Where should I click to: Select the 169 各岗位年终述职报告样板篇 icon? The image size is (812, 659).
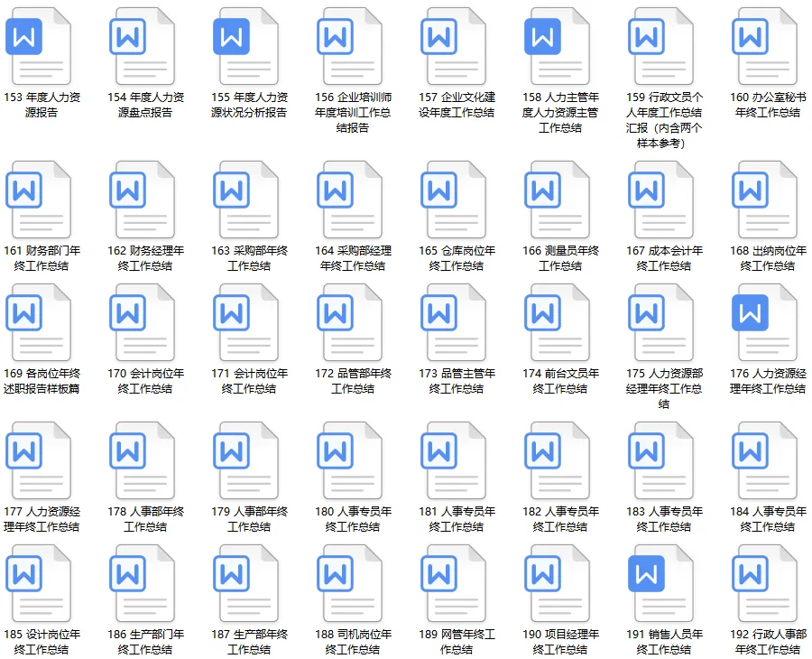point(38,322)
